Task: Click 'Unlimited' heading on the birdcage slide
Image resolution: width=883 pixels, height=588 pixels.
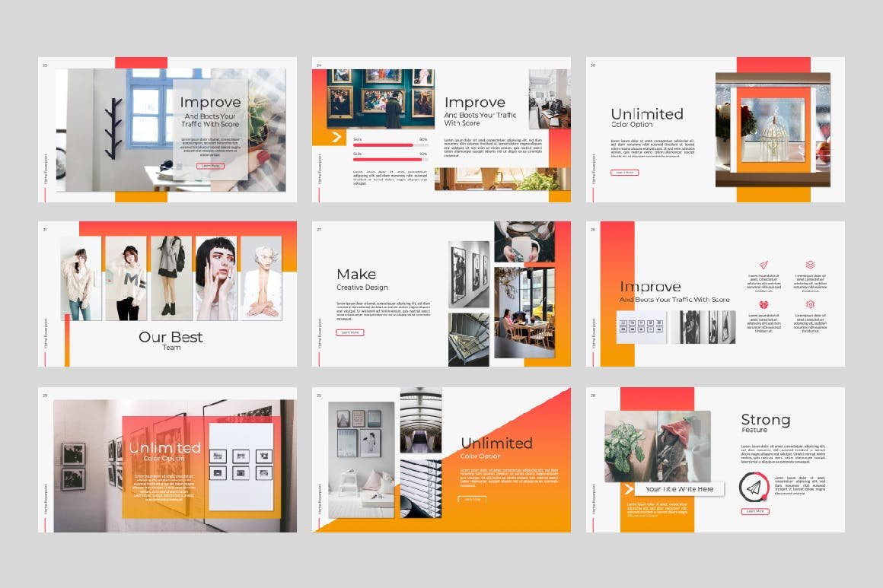Action: click(x=647, y=113)
